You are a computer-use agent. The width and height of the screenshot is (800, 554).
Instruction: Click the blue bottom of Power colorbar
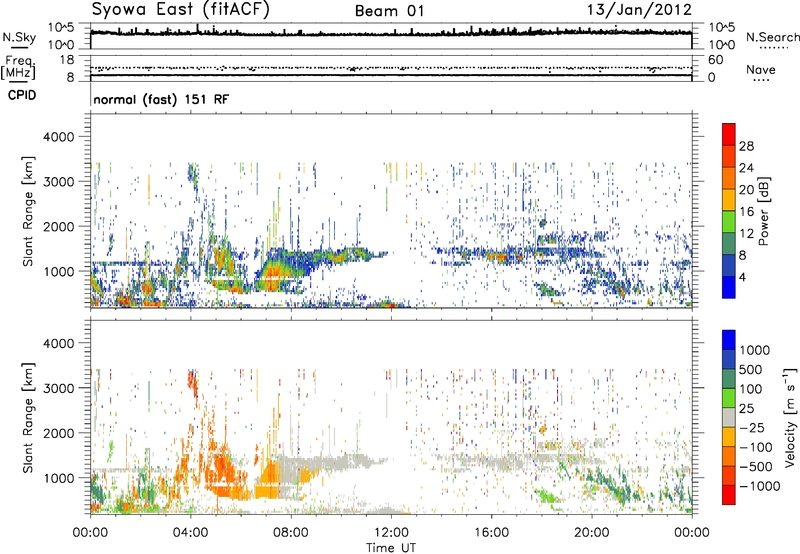click(x=729, y=288)
